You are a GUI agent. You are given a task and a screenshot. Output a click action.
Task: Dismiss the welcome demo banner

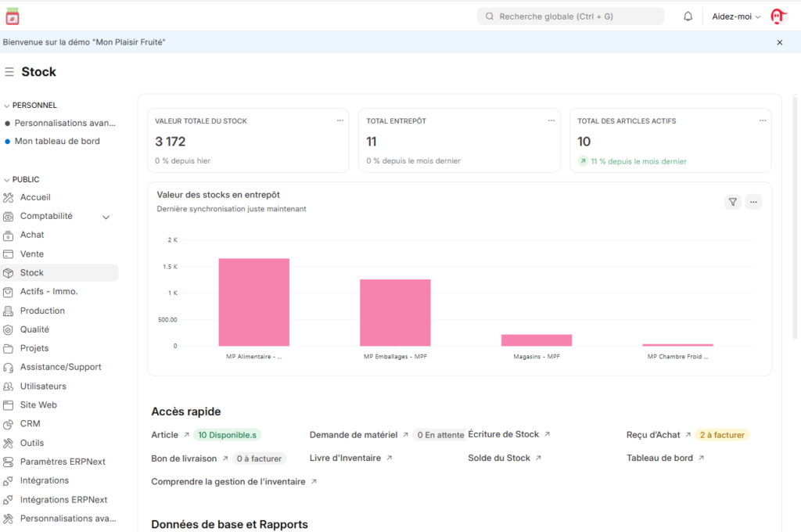point(779,42)
